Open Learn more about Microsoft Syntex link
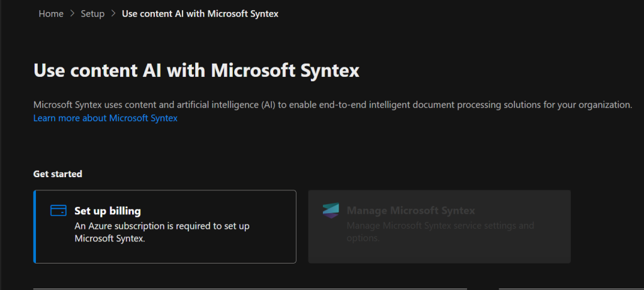The image size is (644, 290). 105,118
